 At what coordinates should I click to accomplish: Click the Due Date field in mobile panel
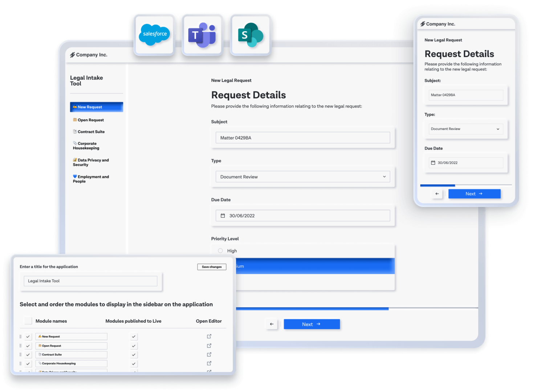coord(466,163)
